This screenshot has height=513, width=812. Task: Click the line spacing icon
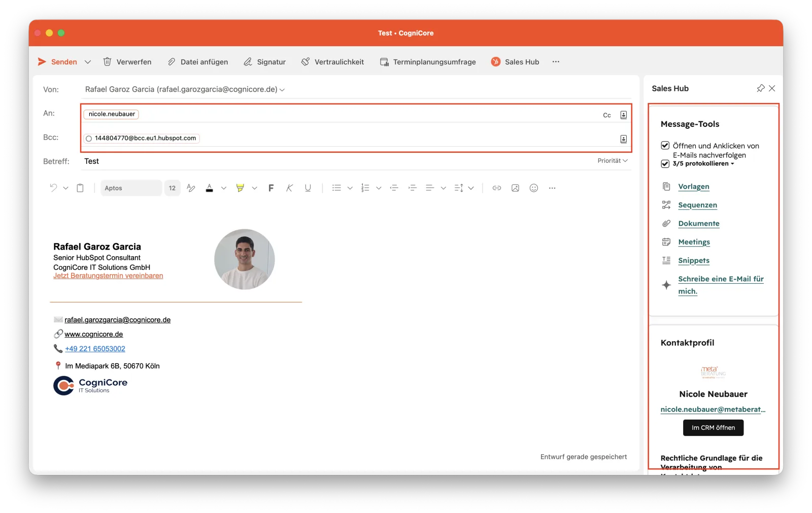tap(459, 188)
